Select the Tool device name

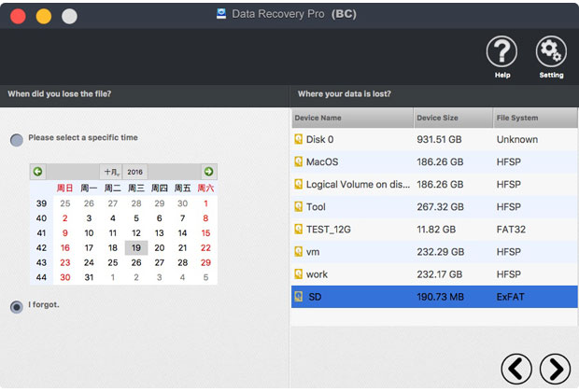pyautogui.click(x=316, y=206)
